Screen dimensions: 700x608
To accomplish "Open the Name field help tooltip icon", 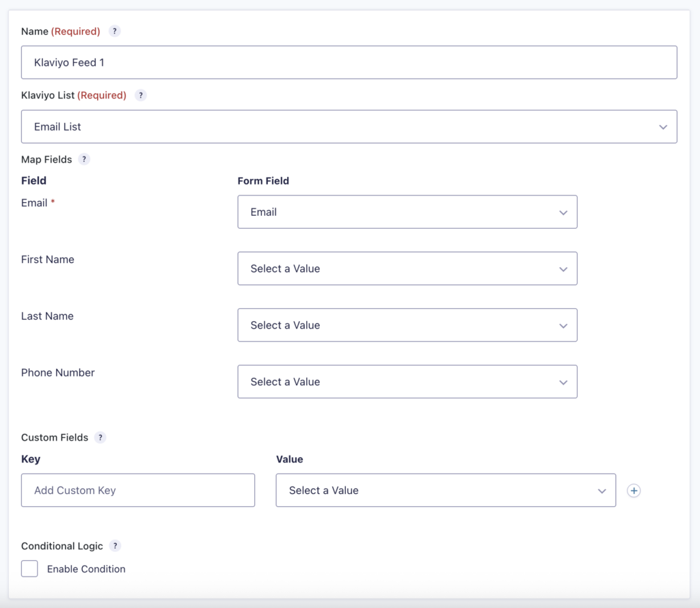I will pos(115,31).
